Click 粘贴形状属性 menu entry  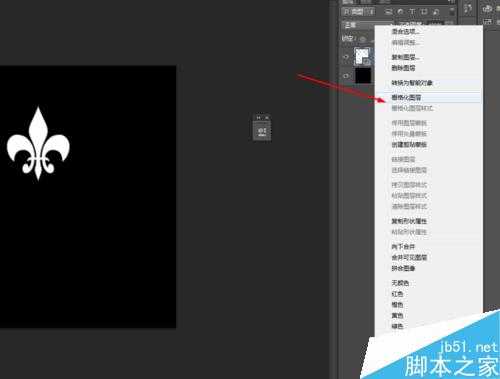(409, 232)
